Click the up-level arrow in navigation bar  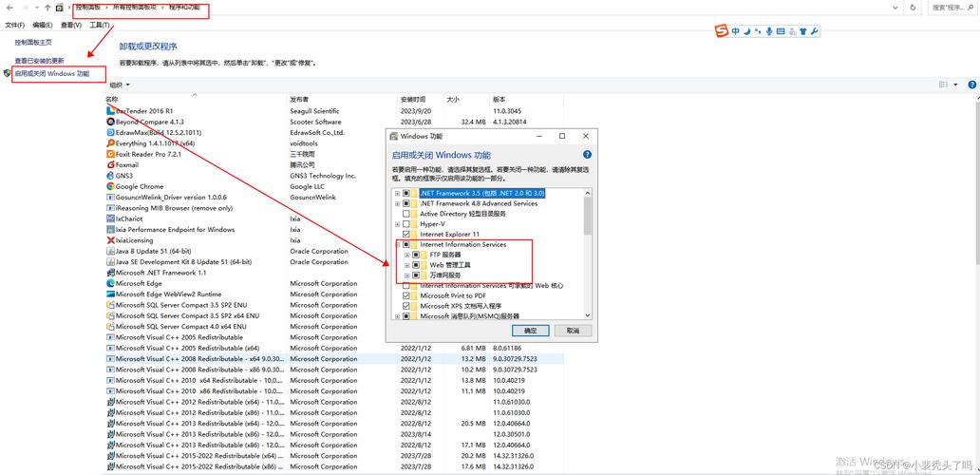click(x=47, y=8)
